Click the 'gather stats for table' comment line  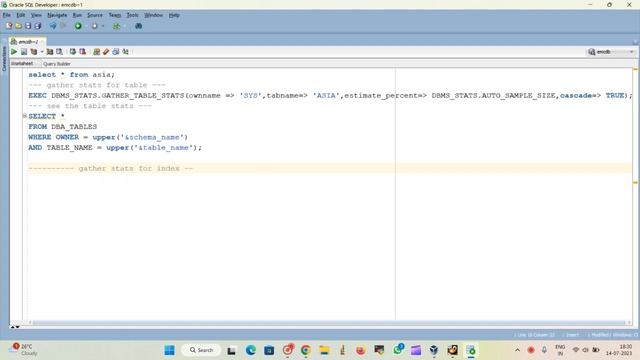(x=97, y=85)
